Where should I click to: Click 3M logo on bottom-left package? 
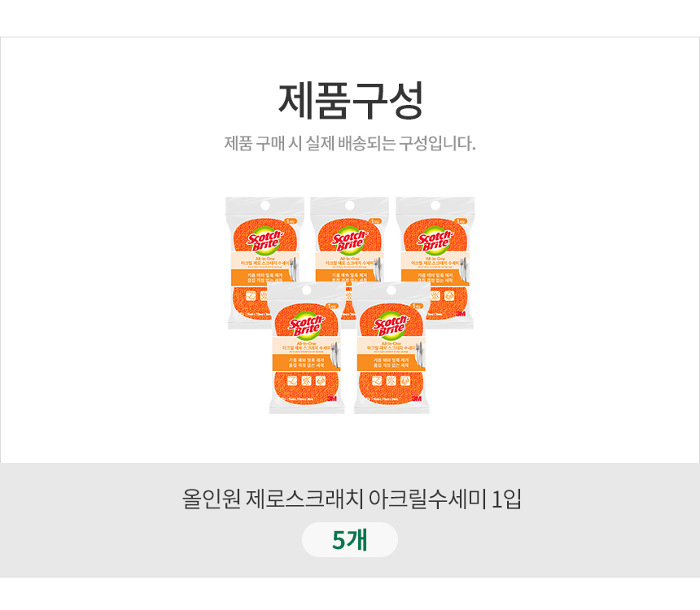click(331, 398)
